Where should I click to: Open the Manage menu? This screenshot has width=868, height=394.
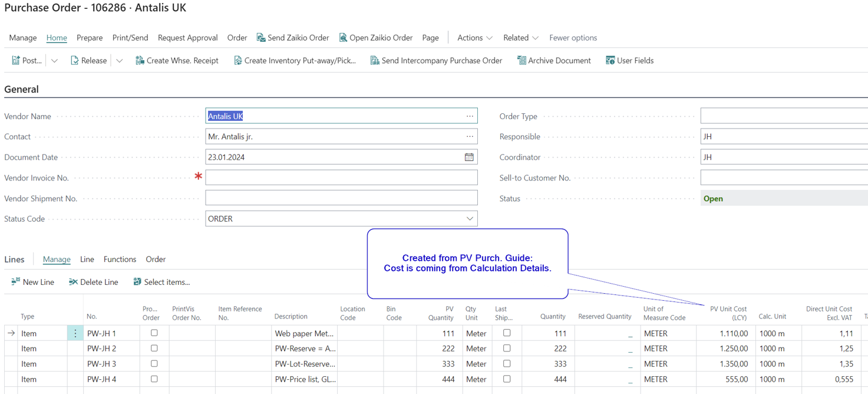(23, 38)
